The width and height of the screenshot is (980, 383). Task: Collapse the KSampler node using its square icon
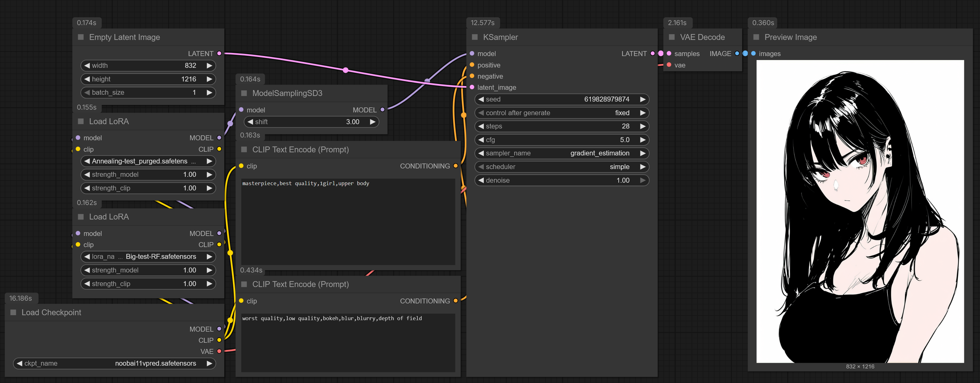[474, 37]
